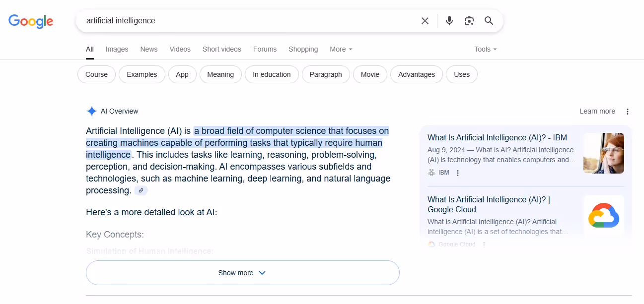This screenshot has height=304, width=644.
Task: Click the IBM favicon icon
Action: coord(431,173)
